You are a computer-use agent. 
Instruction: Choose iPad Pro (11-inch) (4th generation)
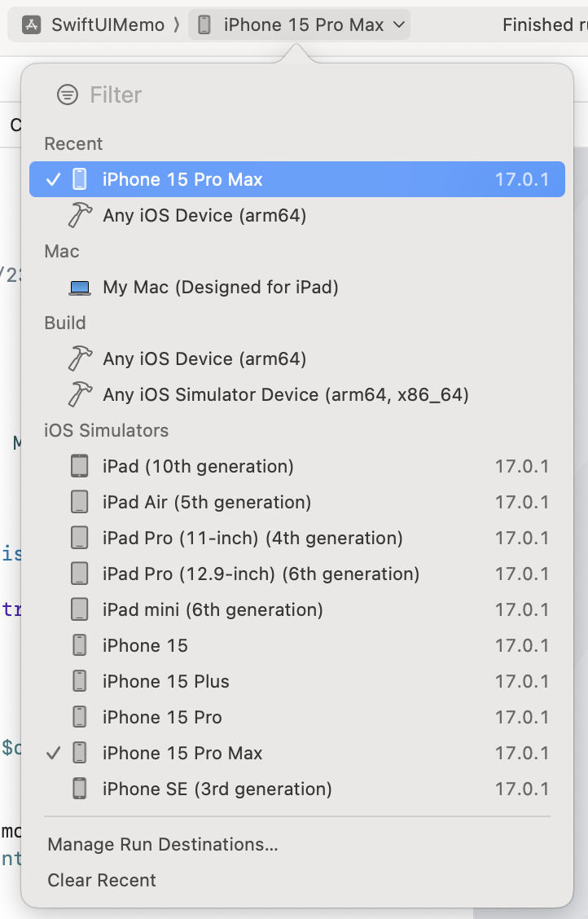click(x=297, y=538)
